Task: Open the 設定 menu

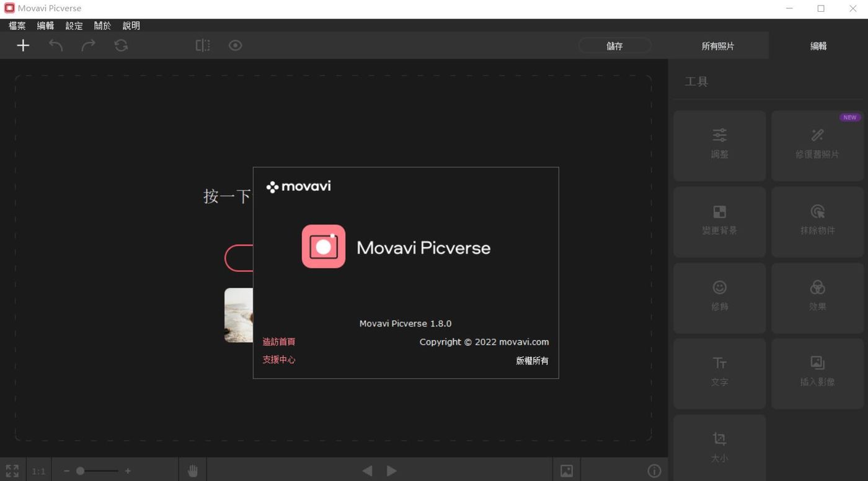Action: pos(74,25)
